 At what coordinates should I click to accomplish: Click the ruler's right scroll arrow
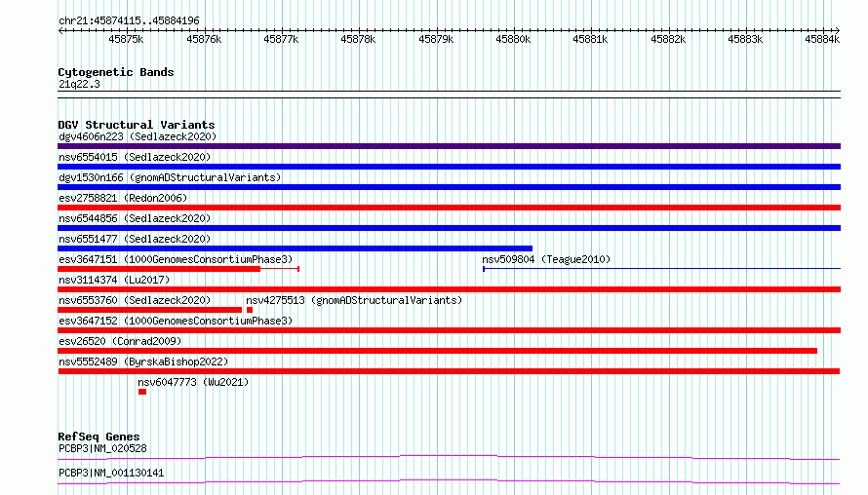coord(838,30)
